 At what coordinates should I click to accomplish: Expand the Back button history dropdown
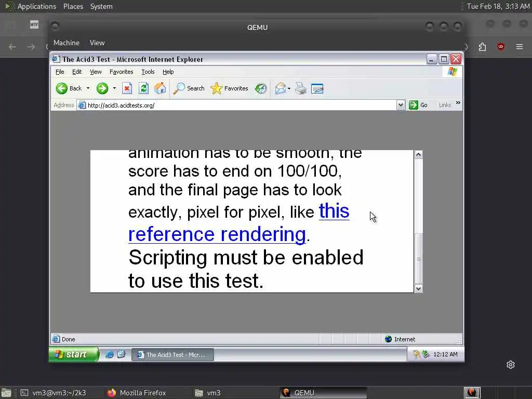tap(88, 88)
